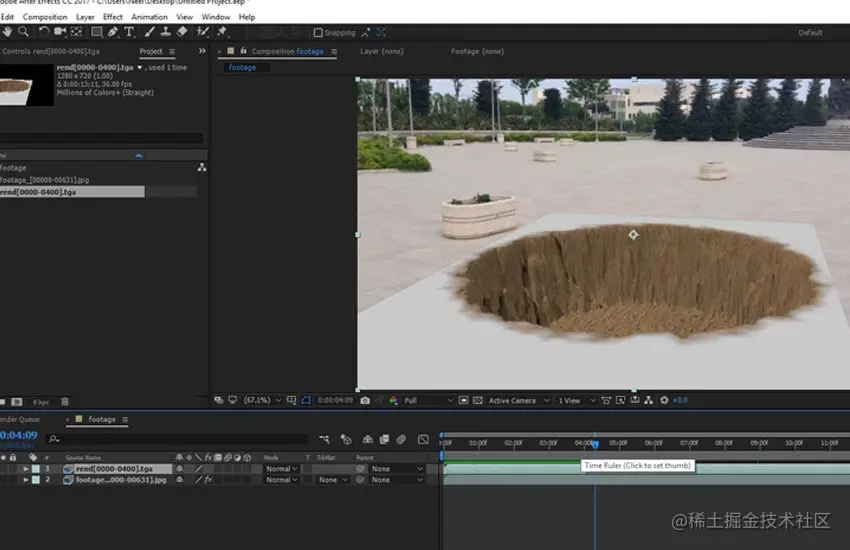Toggle fx switch on footage jpg layer
Screen dimensions: 850x550
click(209, 480)
